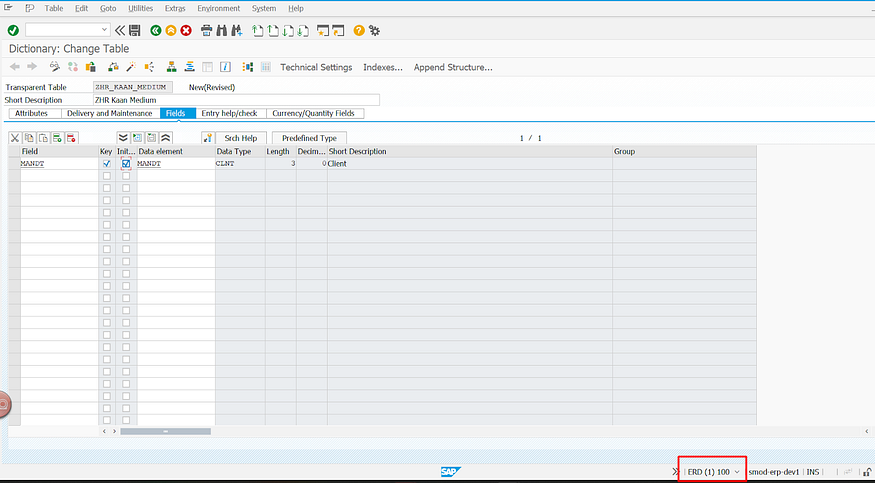Toggle Initial Values checkbox for MANDT

point(126,164)
